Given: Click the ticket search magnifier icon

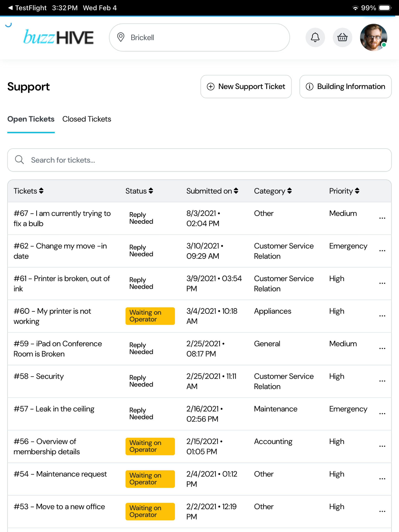Looking at the screenshot, I should [x=19, y=160].
